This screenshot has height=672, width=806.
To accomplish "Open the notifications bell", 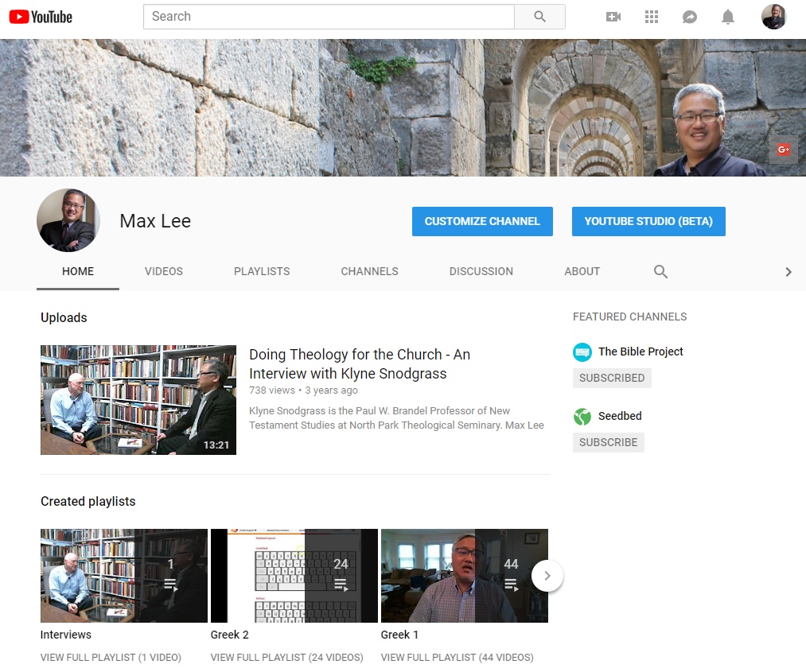I will (x=727, y=17).
